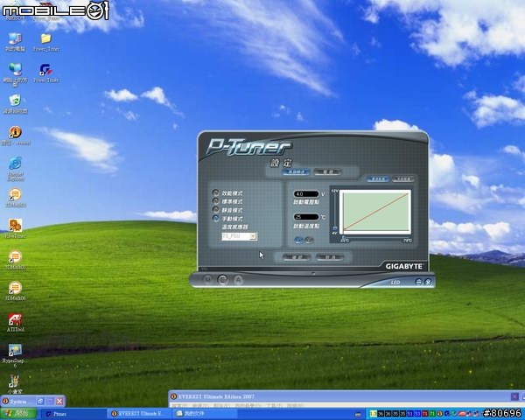Viewport: 525px width, 420px height.
Task: Select the fourth radio option (manual mode)
Action: (x=215, y=219)
